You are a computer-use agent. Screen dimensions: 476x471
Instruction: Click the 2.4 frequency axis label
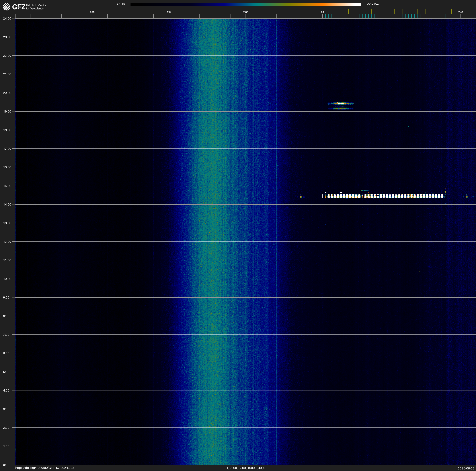[x=322, y=12]
